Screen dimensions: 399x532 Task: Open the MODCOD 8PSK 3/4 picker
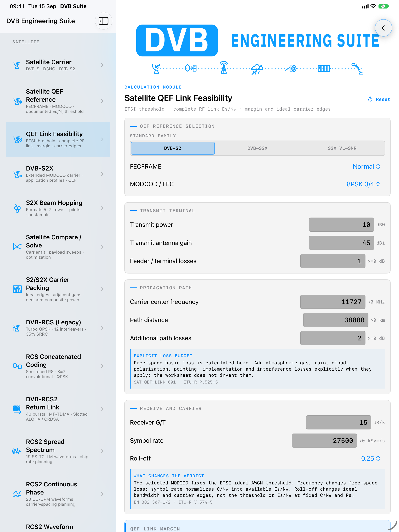(363, 184)
